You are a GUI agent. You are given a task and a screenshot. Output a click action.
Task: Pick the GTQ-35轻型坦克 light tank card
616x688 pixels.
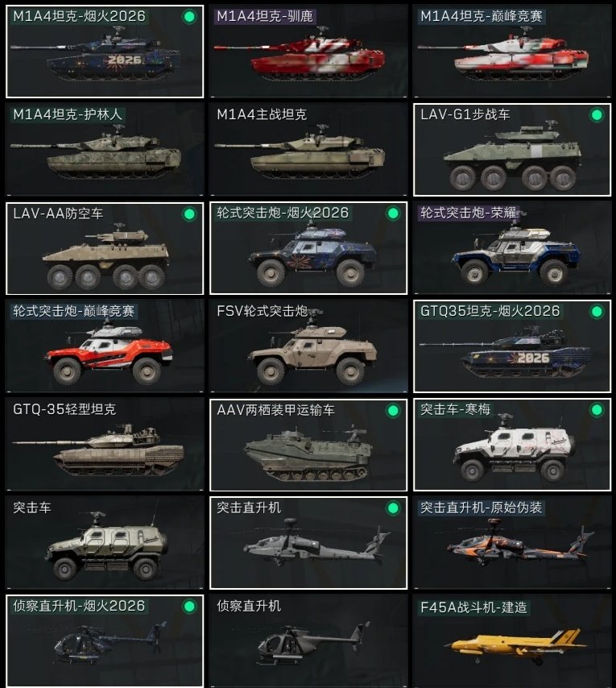tap(105, 445)
